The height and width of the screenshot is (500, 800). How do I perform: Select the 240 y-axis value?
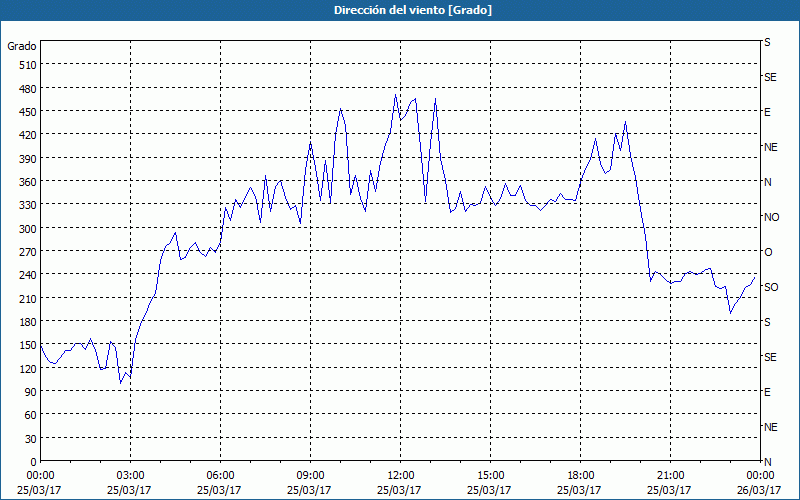[28, 275]
